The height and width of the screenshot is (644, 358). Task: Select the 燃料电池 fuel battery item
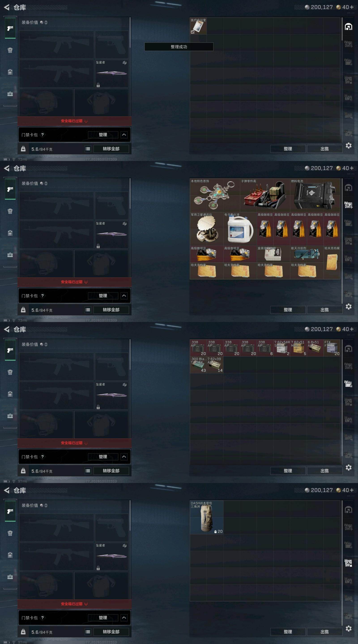click(315, 195)
